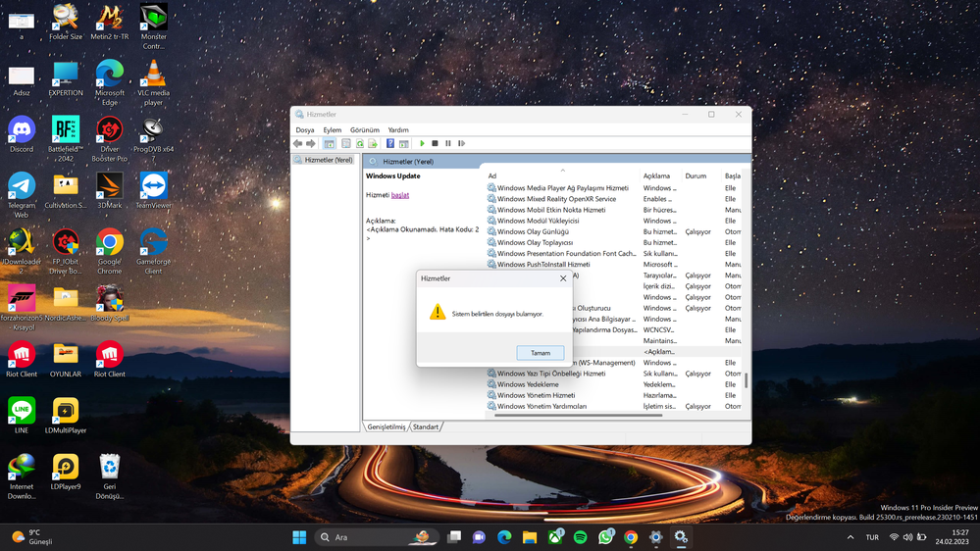Select Hizmetler (Yerel) in the left tree
Viewport: 980px width, 551px height.
point(328,160)
